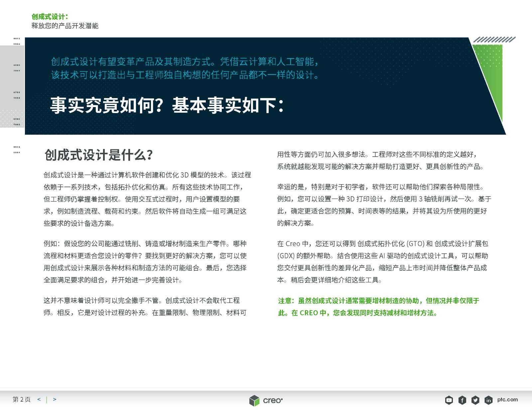Open the ptc.com link
The image size is (532, 411).
tap(507, 400)
